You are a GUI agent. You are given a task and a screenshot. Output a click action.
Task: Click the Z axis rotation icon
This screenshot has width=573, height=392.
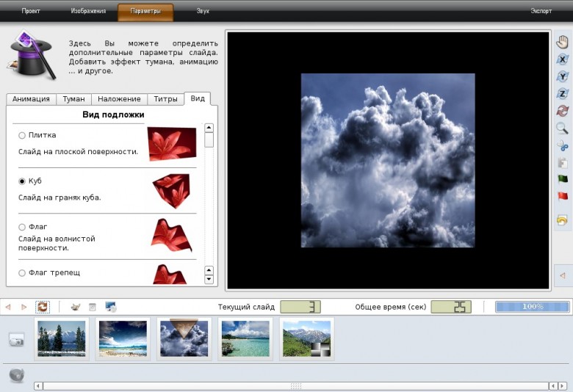(x=563, y=93)
